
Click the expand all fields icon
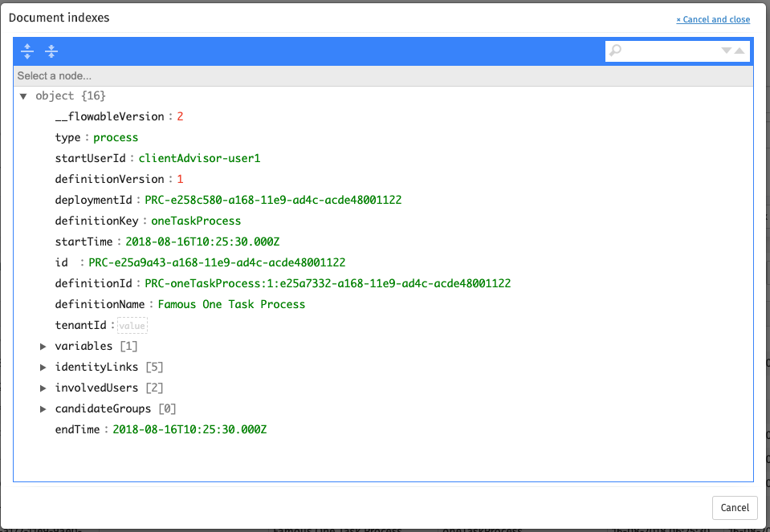27,51
